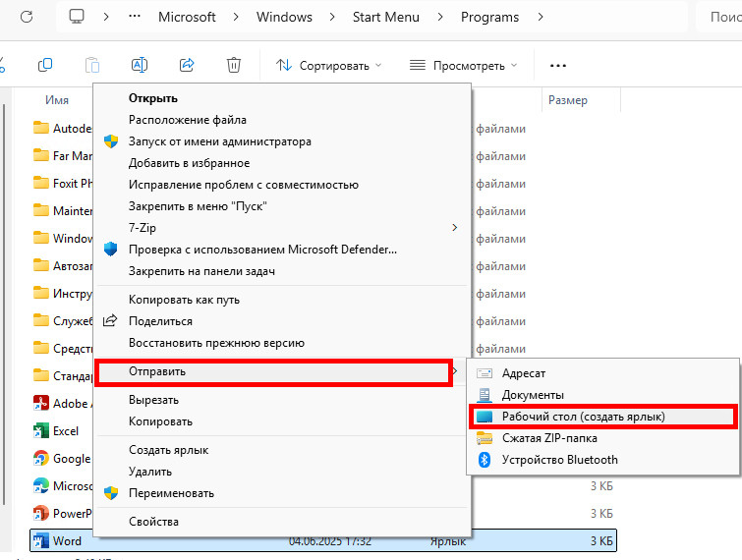This screenshot has width=742, height=560.
Task: Click the Refresh icon in address bar
Action: 27,18
